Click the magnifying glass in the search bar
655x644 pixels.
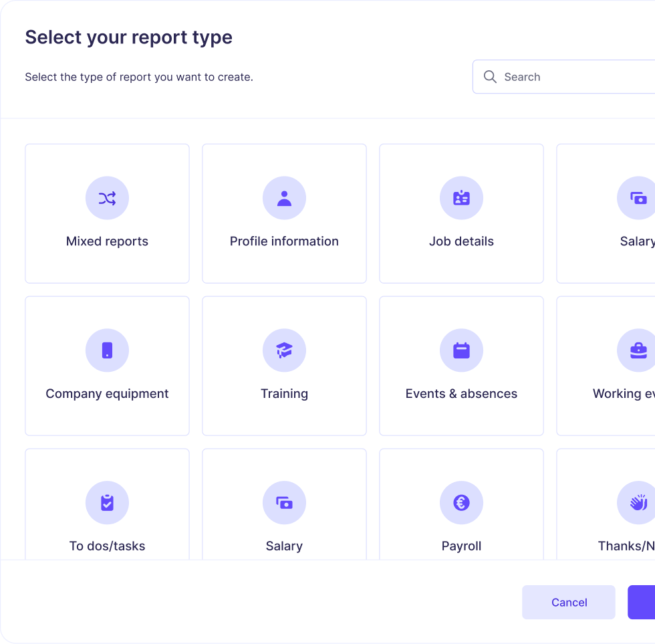point(490,76)
